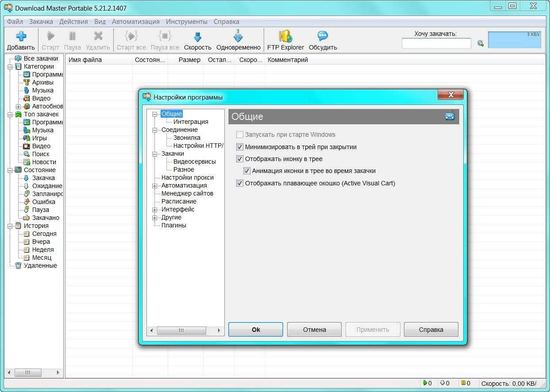Click the speed graph panel

(515, 39)
